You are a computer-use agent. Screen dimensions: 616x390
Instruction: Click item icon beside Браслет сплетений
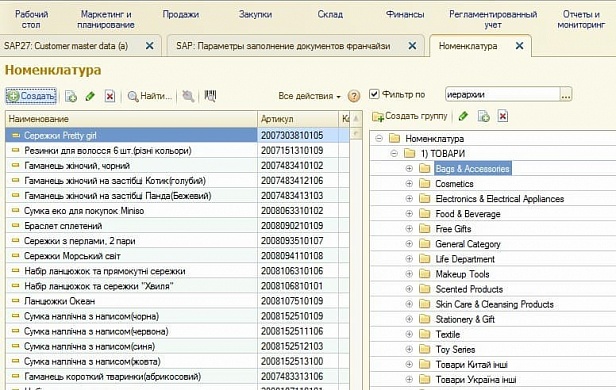16,226
